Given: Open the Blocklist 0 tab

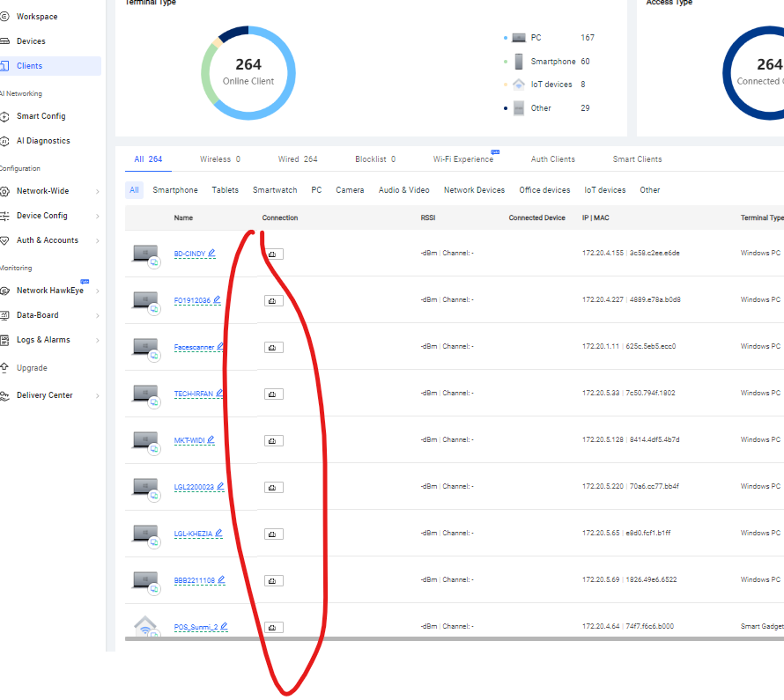Looking at the screenshot, I should [x=375, y=159].
